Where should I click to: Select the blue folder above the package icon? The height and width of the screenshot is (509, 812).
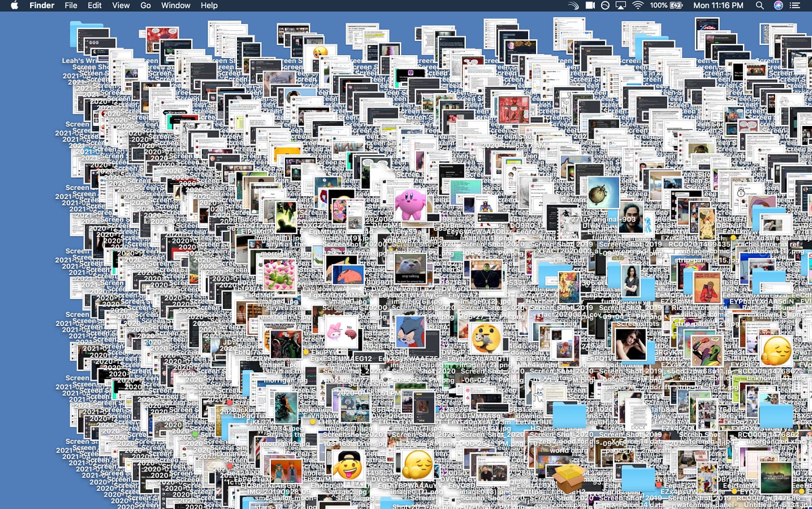click(569, 414)
